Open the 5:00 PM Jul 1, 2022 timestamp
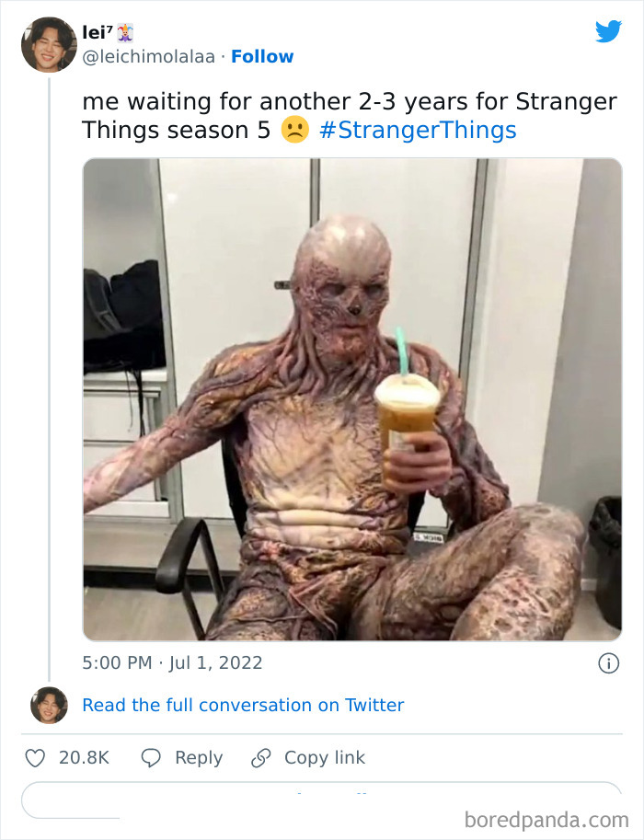The width and height of the screenshot is (644, 840). (172, 662)
